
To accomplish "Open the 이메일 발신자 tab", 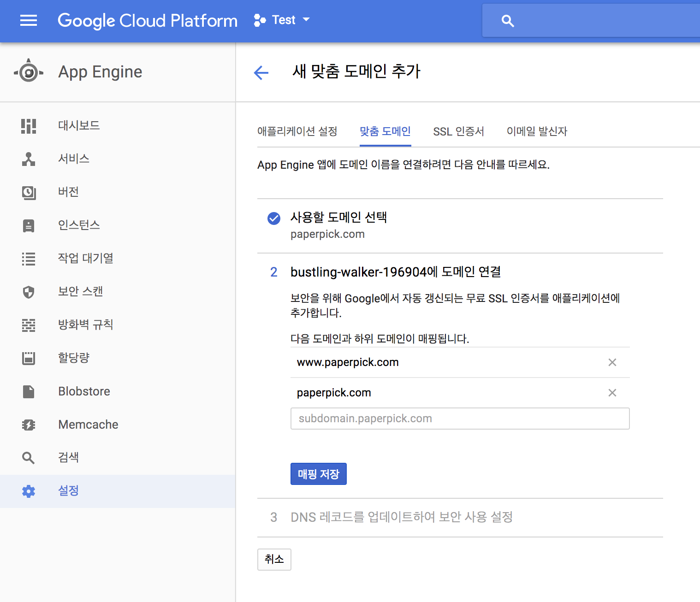I will [537, 132].
